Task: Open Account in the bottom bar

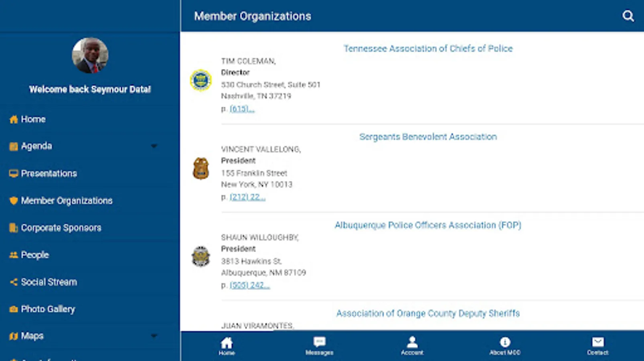Action: [x=412, y=346]
